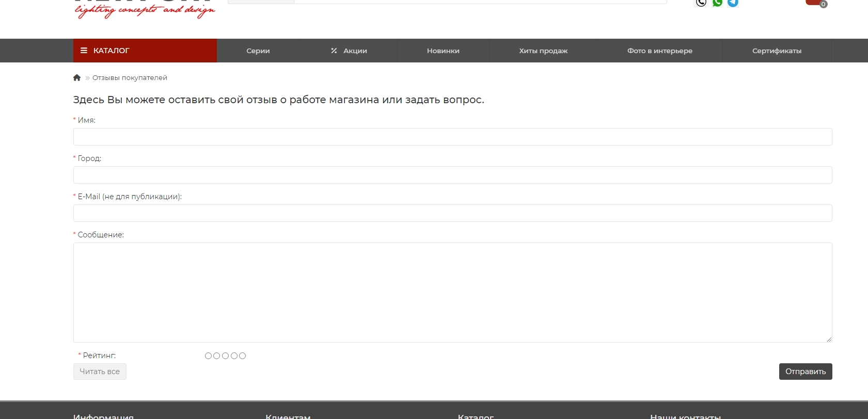The image size is (868, 419).
Task: Open Новинки section
Action: point(443,51)
